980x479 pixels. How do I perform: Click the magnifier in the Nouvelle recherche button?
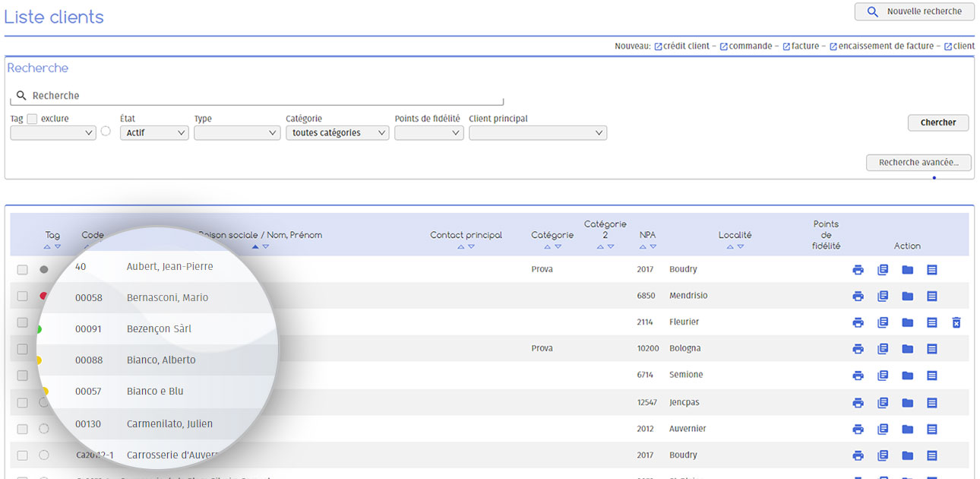point(871,11)
